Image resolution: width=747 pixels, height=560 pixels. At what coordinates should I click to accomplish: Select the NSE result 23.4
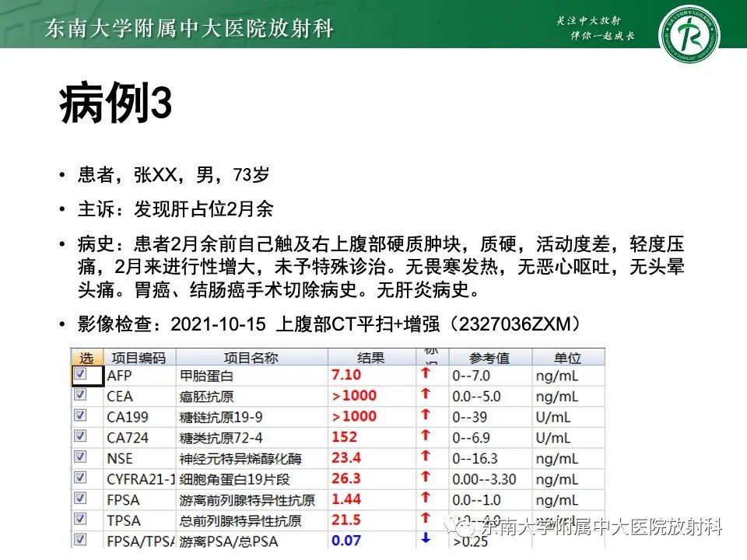coord(345,457)
